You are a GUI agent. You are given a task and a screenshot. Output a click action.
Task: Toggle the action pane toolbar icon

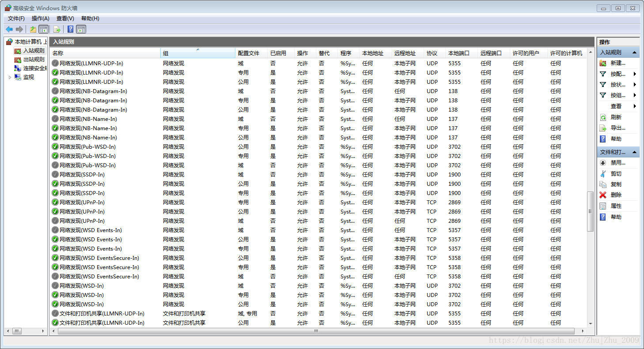click(81, 29)
